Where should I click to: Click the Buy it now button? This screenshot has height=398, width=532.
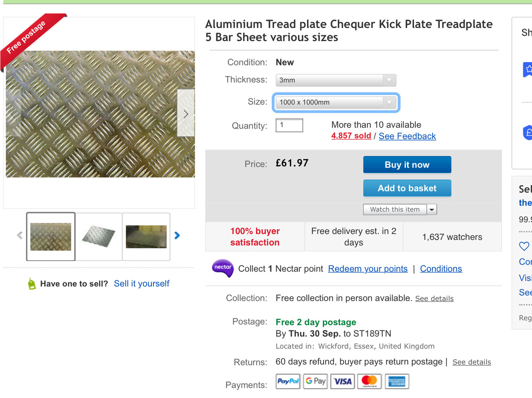(407, 165)
